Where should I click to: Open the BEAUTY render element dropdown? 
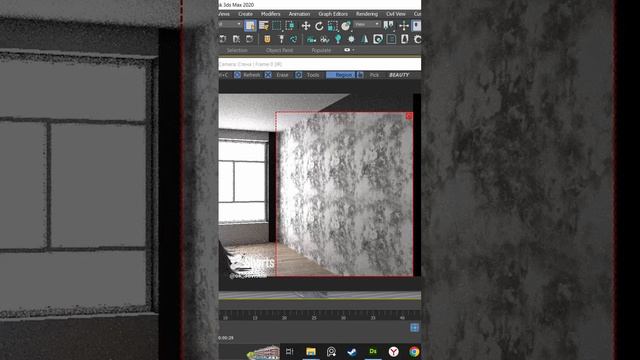pos(399,75)
